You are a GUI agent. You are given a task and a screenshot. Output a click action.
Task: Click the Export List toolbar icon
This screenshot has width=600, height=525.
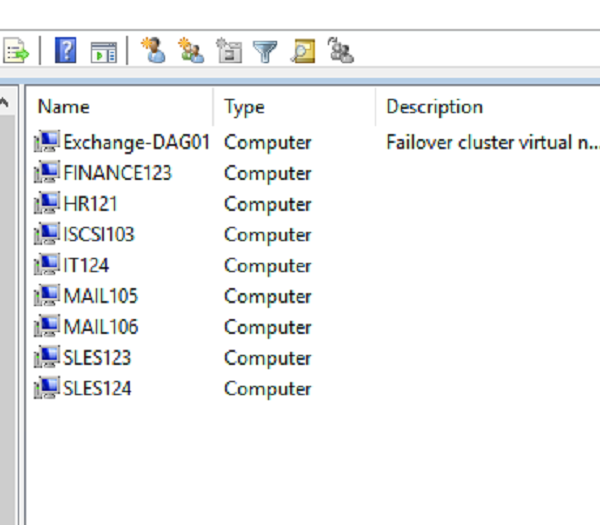pyautogui.click(x=17, y=51)
